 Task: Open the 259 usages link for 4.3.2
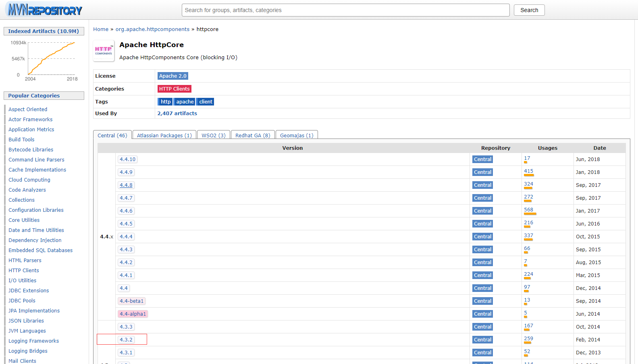point(528,339)
